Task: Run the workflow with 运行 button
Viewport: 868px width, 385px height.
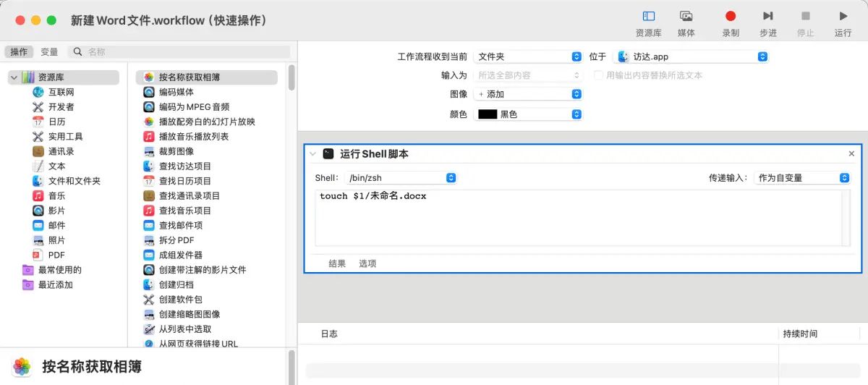Action: tap(843, 17)
